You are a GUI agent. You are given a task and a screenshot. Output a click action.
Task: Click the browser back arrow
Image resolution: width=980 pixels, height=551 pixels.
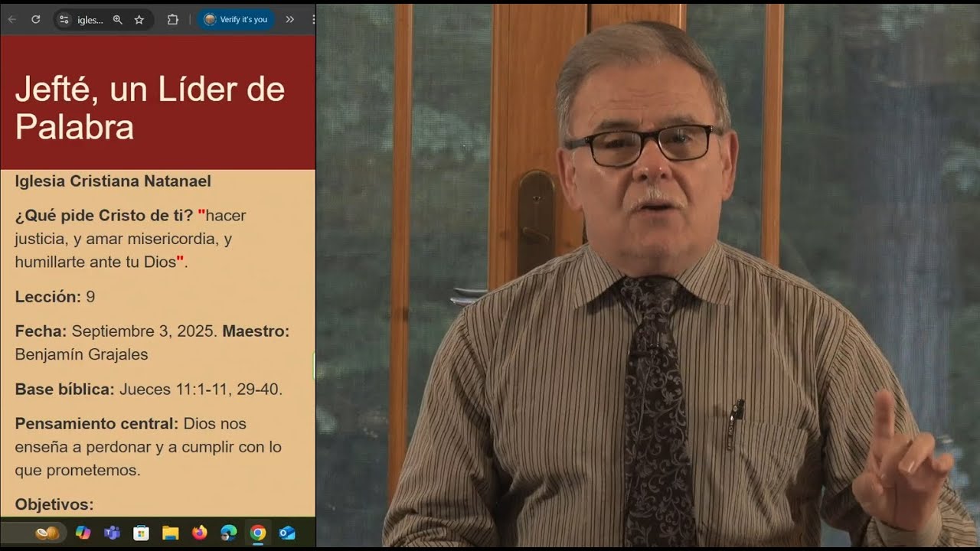tap(11, 20)
